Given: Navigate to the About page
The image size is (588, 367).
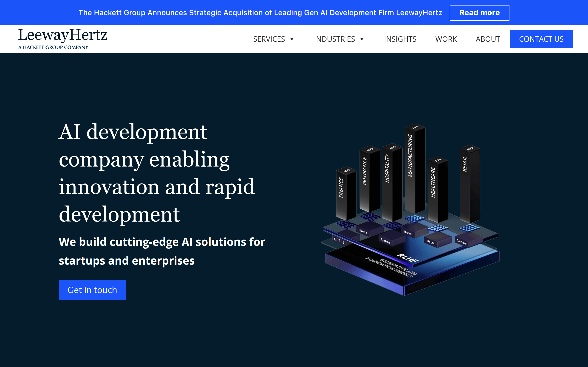Looking at the screenshot, I should [488, 39].
